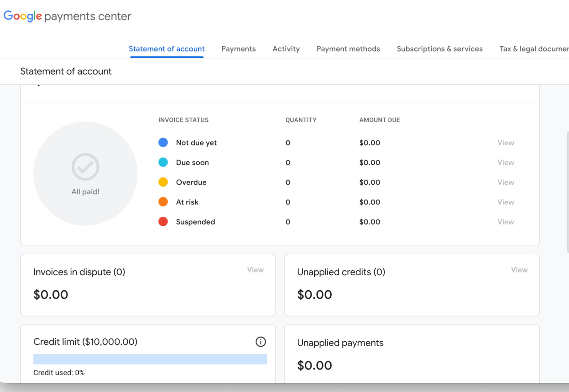
Task: Open the Tax & legal documents tab
Action: coord(534,49)
